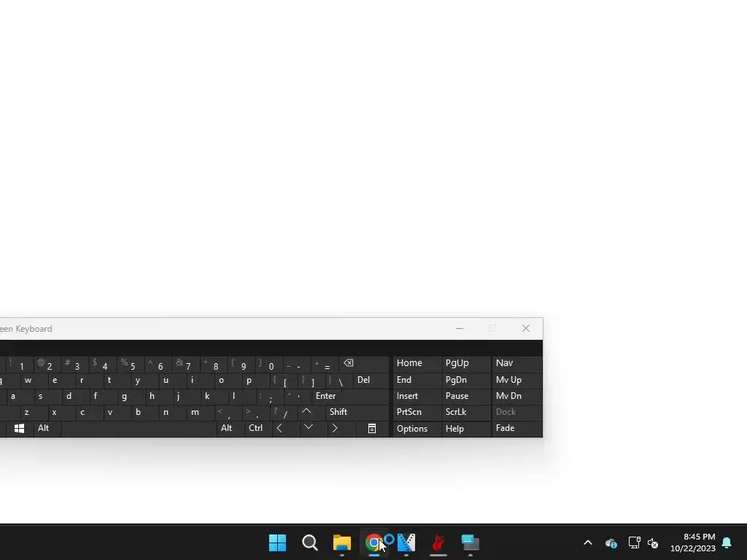
Task: Toggle Insert key
Action: tap(417, 396)
